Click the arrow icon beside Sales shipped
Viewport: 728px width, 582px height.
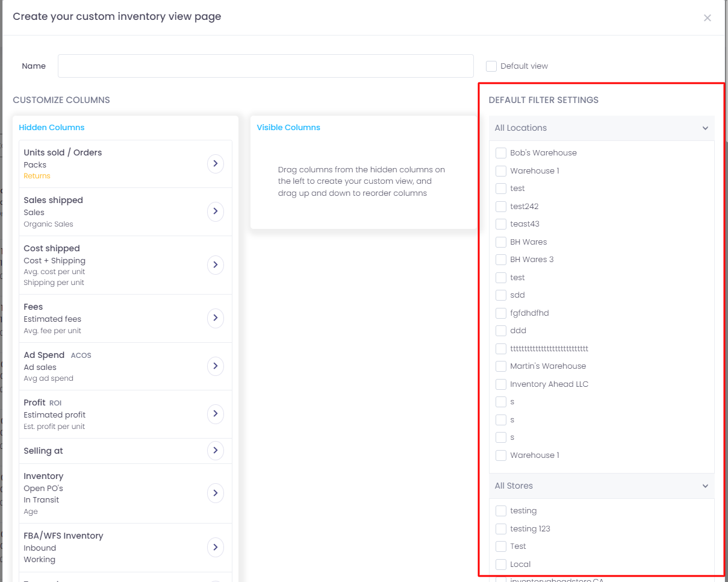[216, 211]
